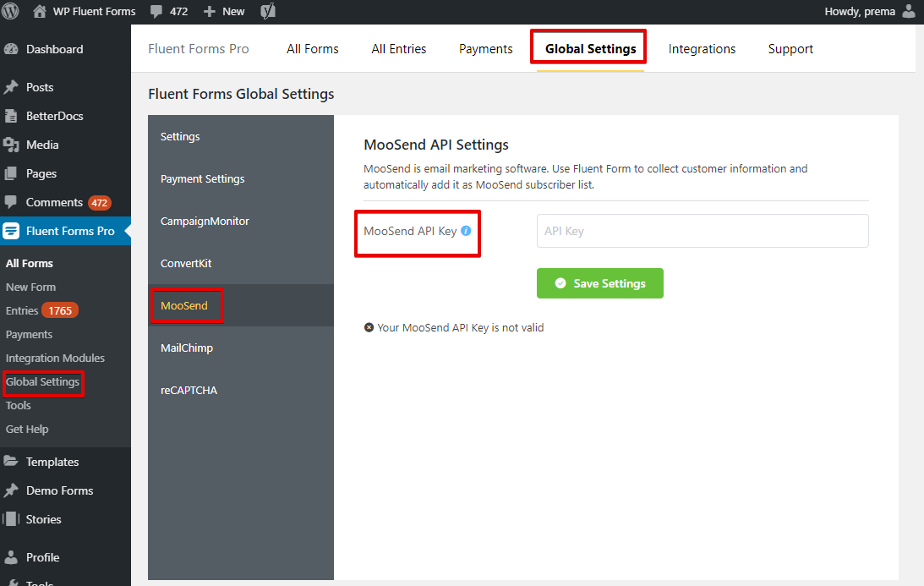
Task: Open reCAPTCHA settings
Action: pos(241,391)
